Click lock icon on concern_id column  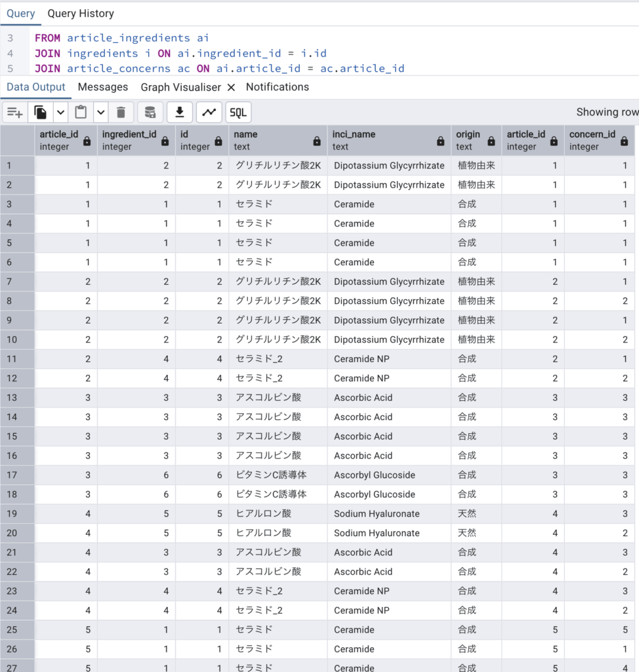click(x=625, y=141)
